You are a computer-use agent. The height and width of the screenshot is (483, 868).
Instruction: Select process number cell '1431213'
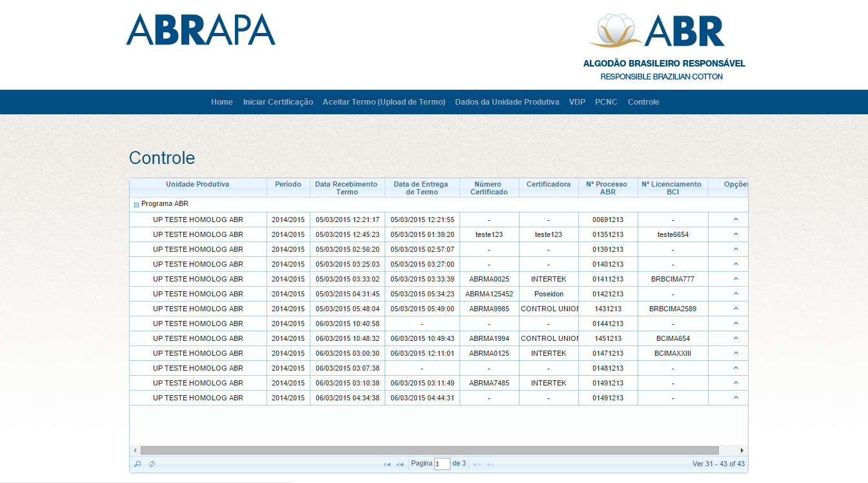(x=608, y=309)
